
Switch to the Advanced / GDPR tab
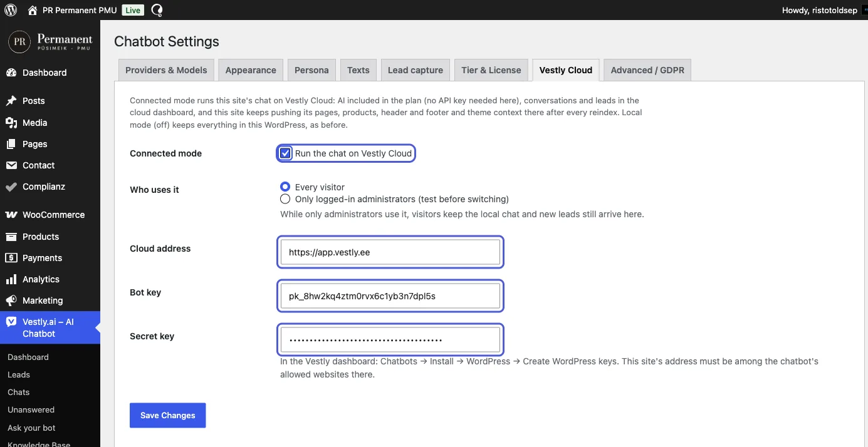(647, 70)
